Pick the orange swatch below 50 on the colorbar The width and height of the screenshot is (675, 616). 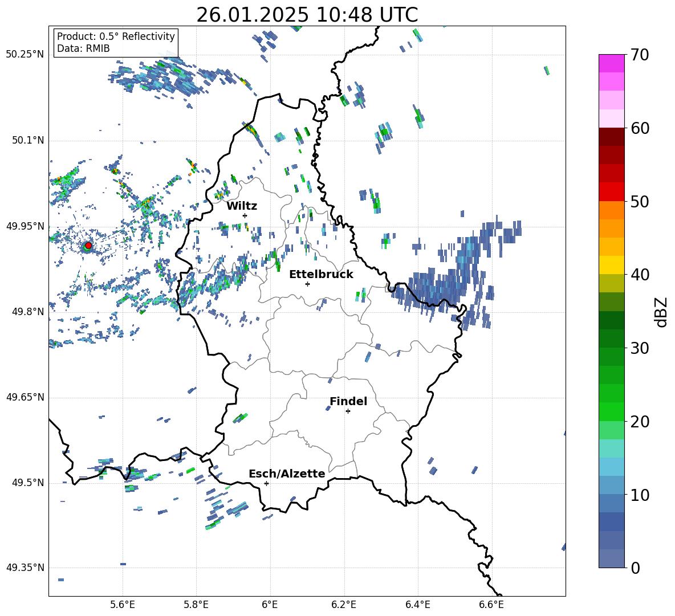[611, 210]
